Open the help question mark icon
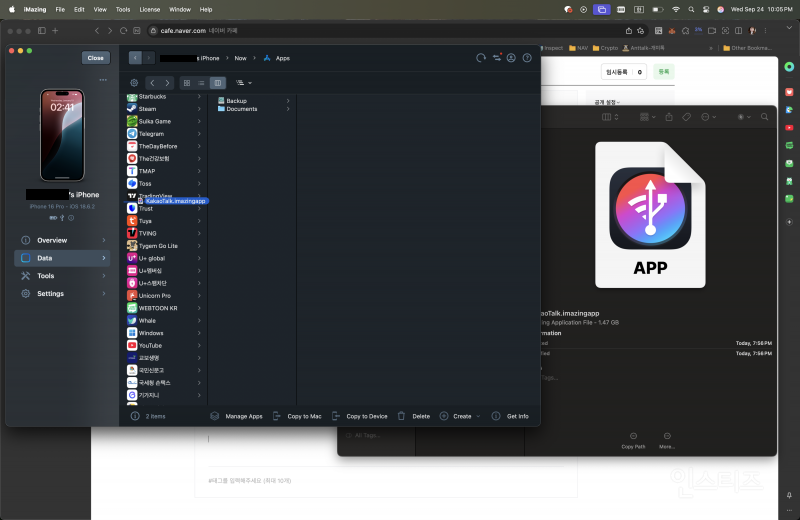Image resolution: width=800 pixels, height=520 pixels. click(x=527, y=58)
